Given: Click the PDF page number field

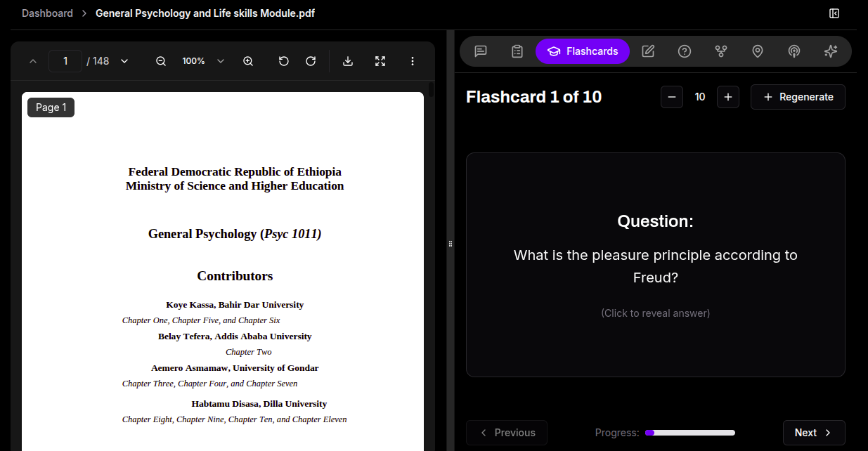Looking at the screenshot, I should point(65,61).
